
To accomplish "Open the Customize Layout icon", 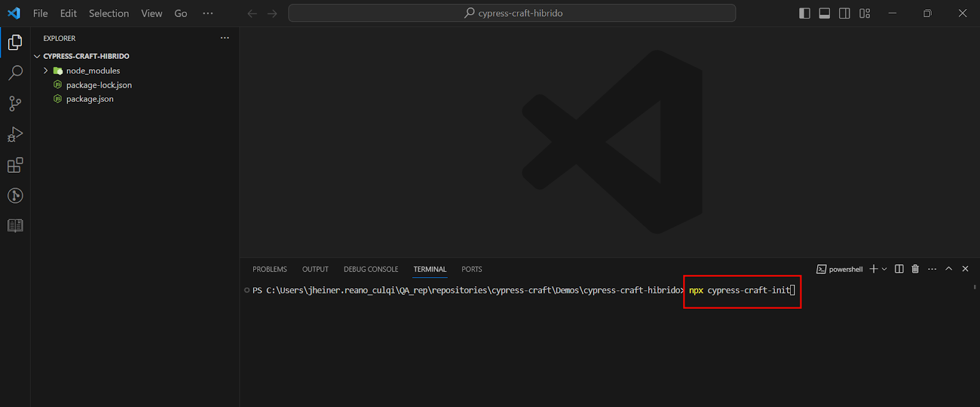I will click(x=865, y=13).
